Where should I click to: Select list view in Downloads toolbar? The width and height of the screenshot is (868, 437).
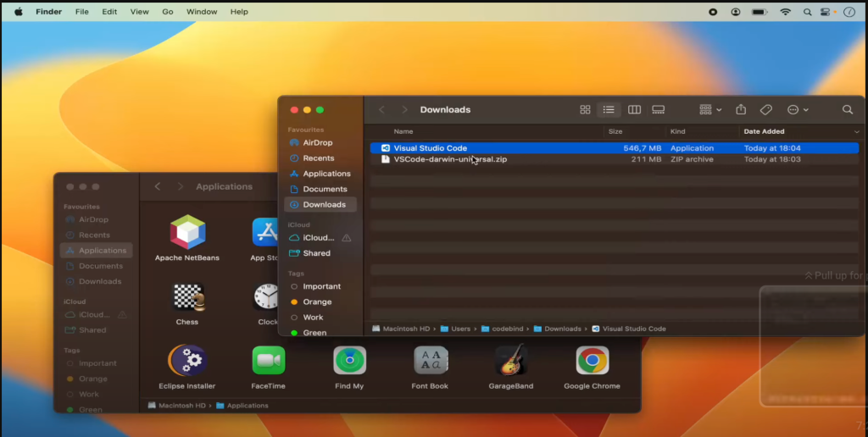[609, 110]
